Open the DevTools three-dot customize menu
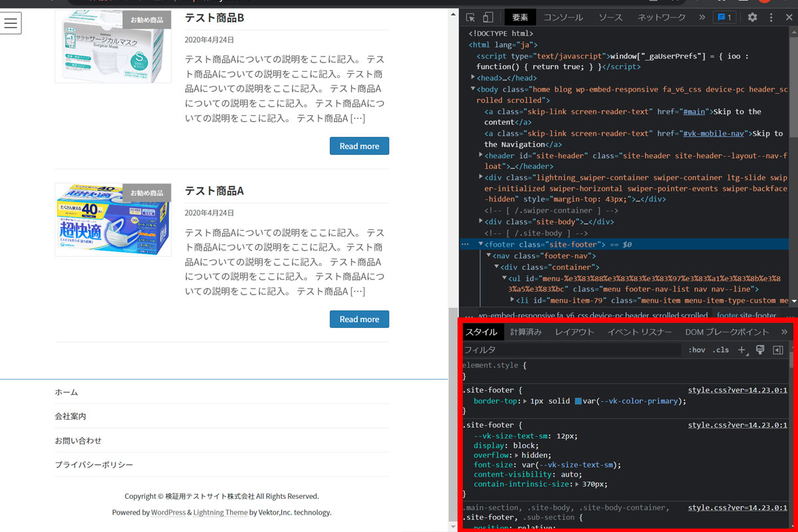 tap(771, 17)
